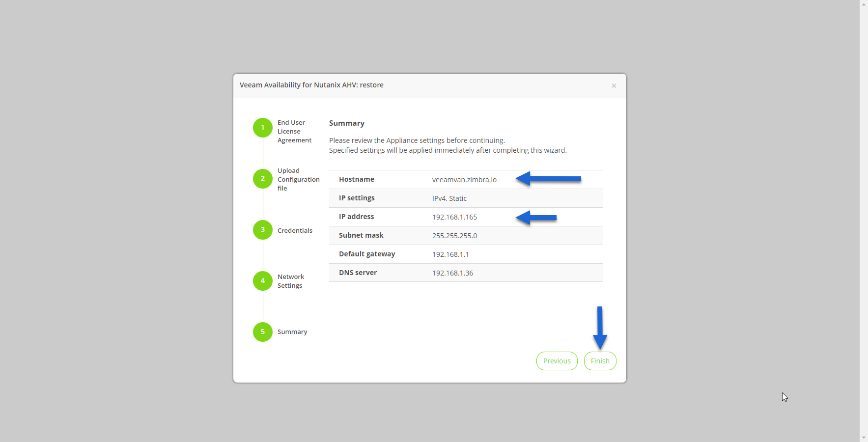Click the Finish button
Image resolution: width=868 pixels, height=442 pixels.
(600, 361)
